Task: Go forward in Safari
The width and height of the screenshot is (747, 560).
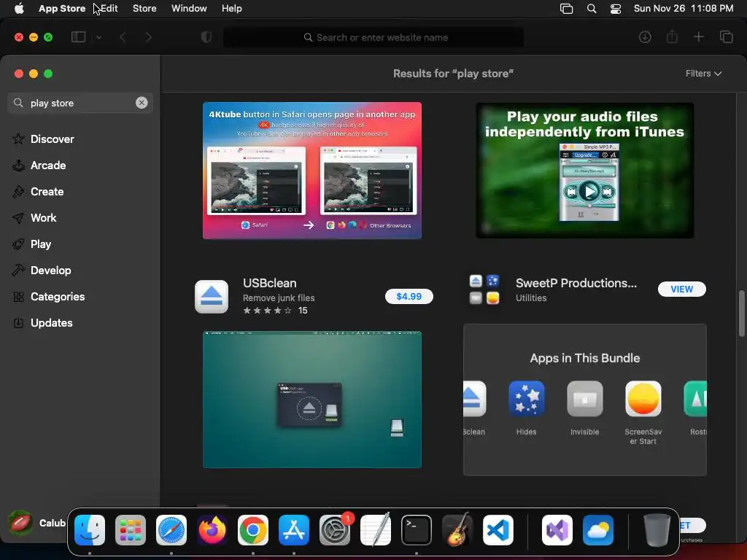Action: [148, 37]
